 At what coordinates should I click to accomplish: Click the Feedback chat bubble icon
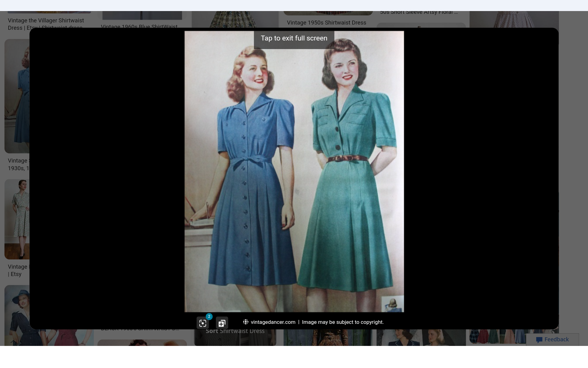539,339
